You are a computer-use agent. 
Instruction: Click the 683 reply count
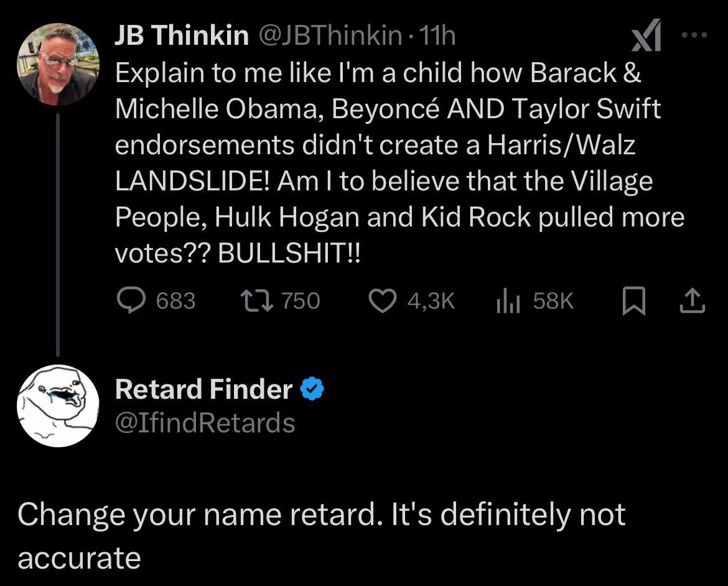pos(175,301)
